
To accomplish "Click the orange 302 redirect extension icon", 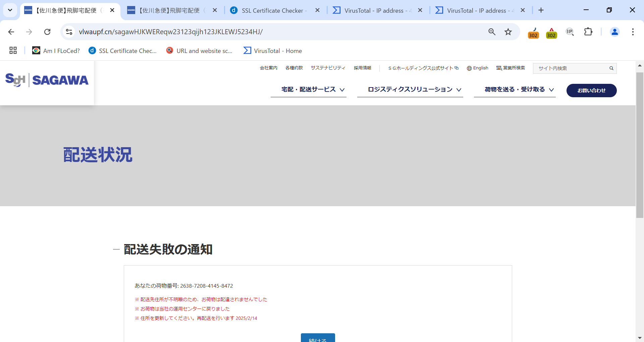I will coord(533,33).
